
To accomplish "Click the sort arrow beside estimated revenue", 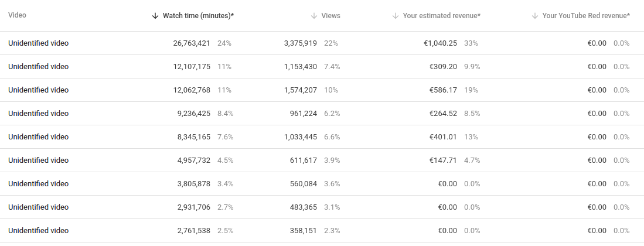I will (396, 16).
